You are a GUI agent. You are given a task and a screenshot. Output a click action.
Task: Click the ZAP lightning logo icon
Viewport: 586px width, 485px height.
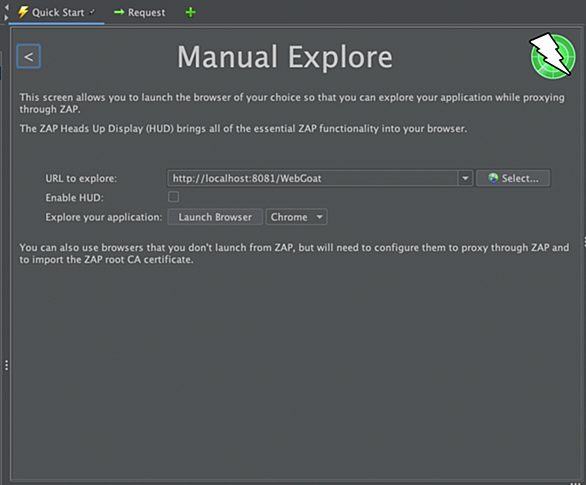pyautogui.click(x=552, y=55)
